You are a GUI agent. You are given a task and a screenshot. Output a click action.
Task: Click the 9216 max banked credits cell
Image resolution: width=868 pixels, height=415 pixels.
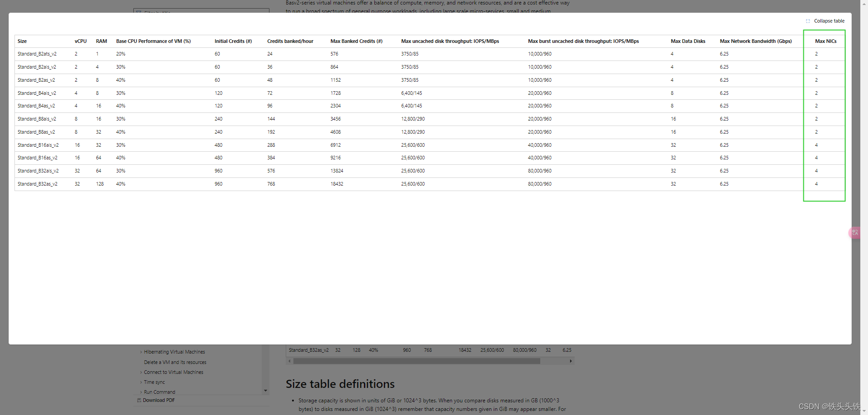(335, 158)
